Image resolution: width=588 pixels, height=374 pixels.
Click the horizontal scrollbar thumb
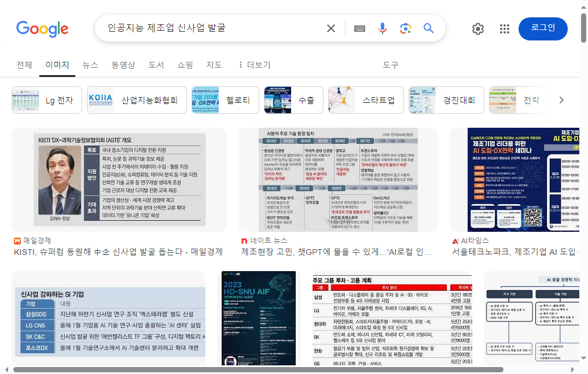[258, 370]
